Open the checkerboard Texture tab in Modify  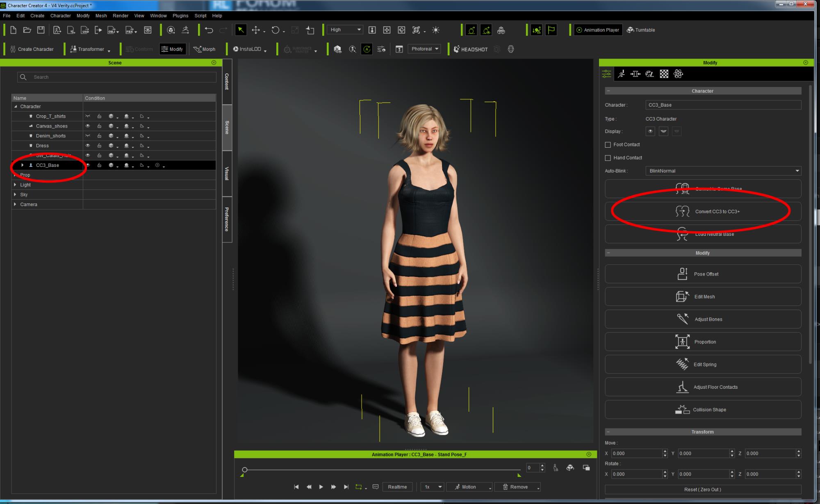(664, 74)
